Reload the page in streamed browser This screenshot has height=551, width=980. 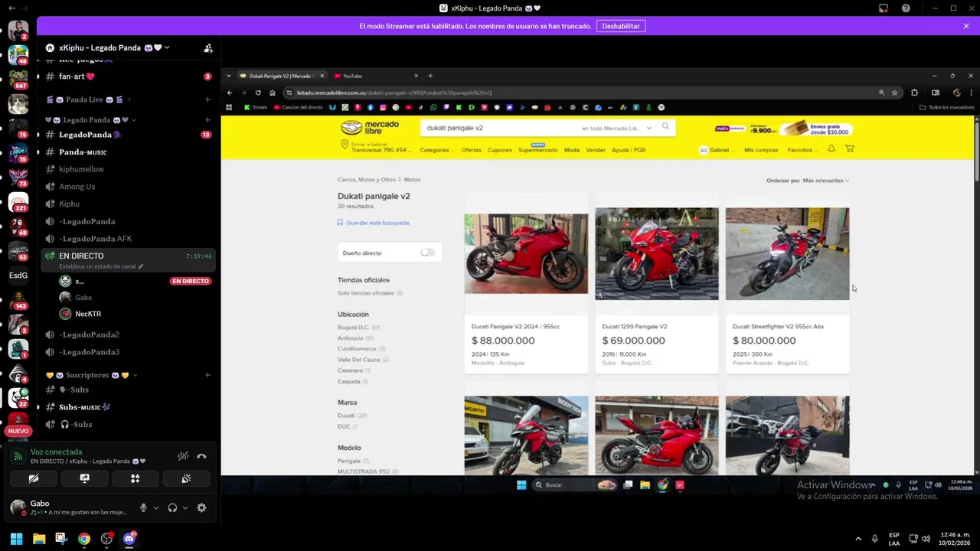click(258, 93)
